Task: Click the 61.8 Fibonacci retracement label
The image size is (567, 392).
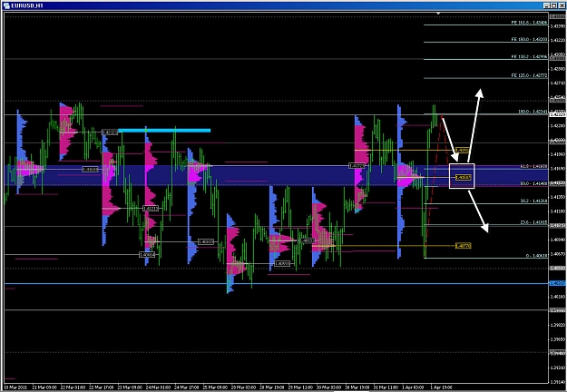Action: tap(533, 166)
